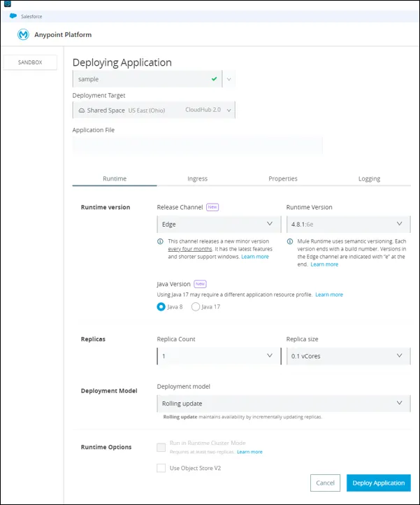Click the cloud icon next to Shared Space
The height and width of the screenshot is (505, 420).
click(x=82, y=111)
